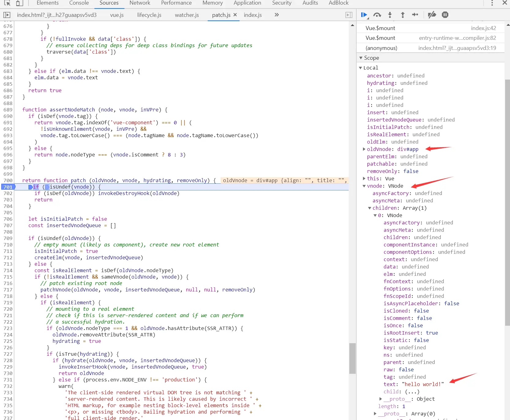Screen dimensions: 510x420
Task: Open the DevTools customization menu
Action: [x=492, y=3]
